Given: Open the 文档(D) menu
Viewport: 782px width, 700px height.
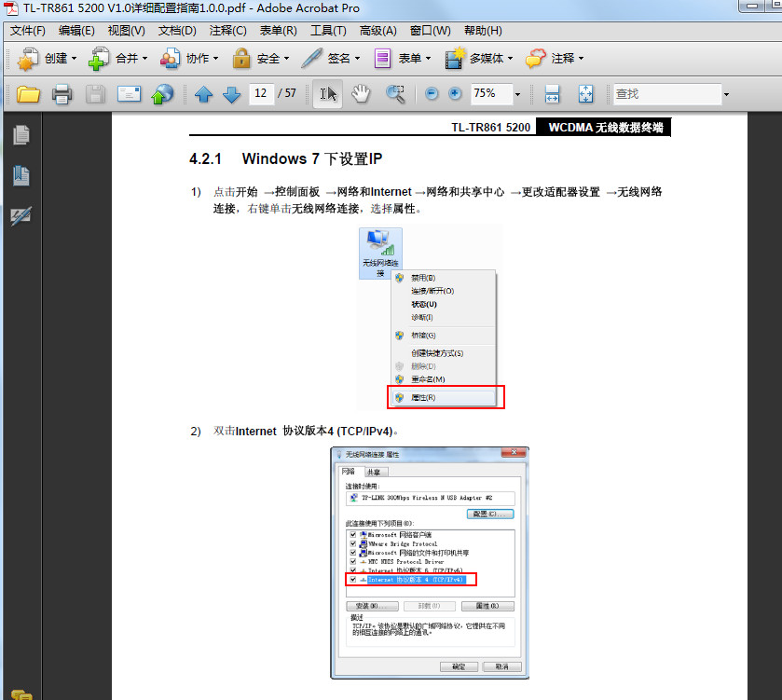Looking at the screenshot, I should click(x=177, y=31).
